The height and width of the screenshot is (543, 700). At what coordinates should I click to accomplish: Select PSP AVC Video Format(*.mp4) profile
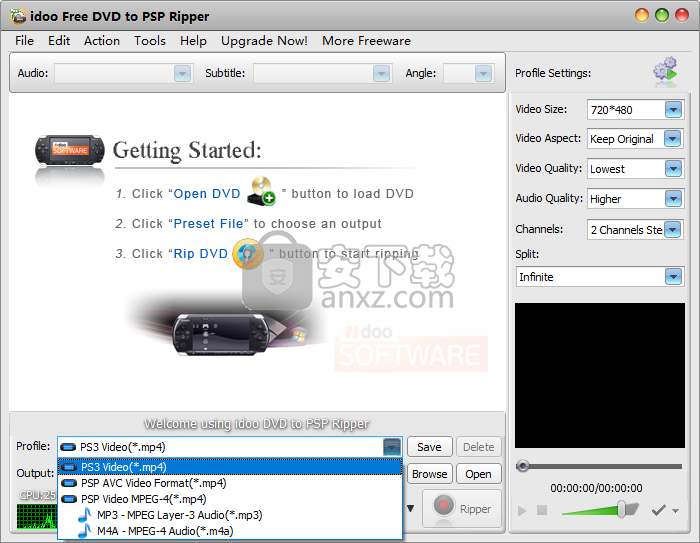tap(230, 483)
